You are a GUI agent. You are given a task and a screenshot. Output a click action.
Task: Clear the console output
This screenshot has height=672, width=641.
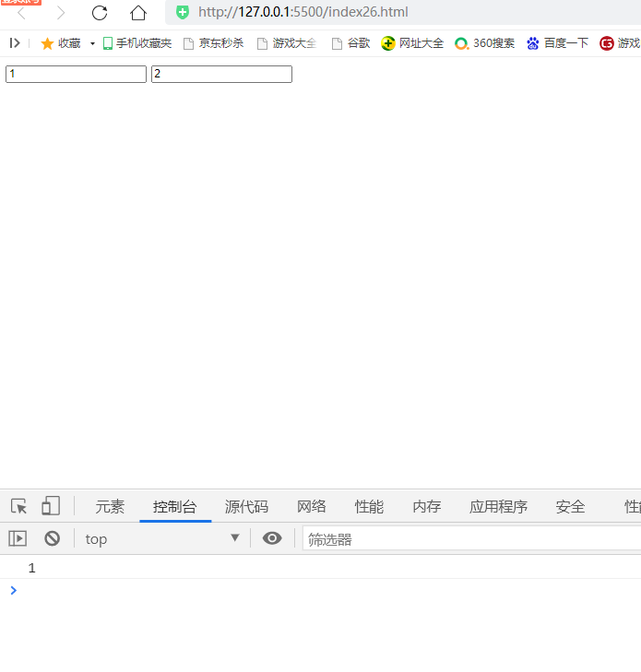click(53, 538)
